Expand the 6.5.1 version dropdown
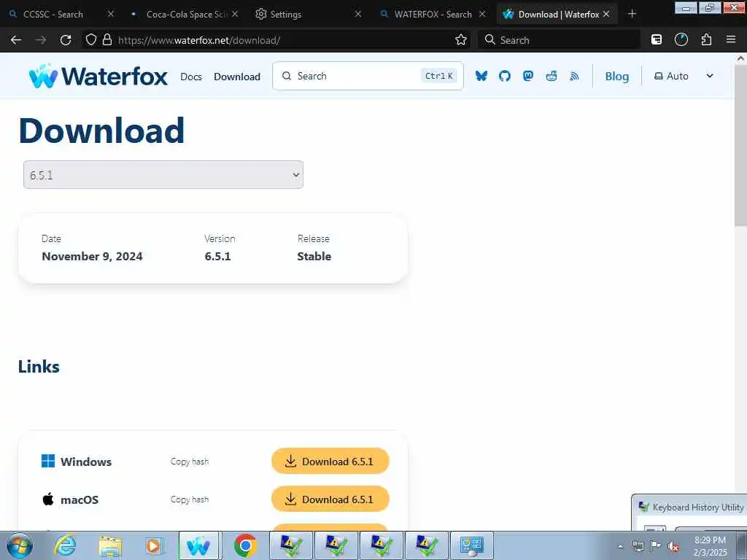Viewport: 747px width, 560px height. pos(163,175)
